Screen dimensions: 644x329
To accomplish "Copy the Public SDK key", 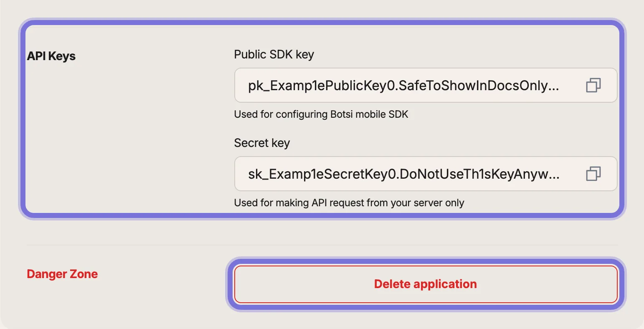I will [x=593, y=85].
